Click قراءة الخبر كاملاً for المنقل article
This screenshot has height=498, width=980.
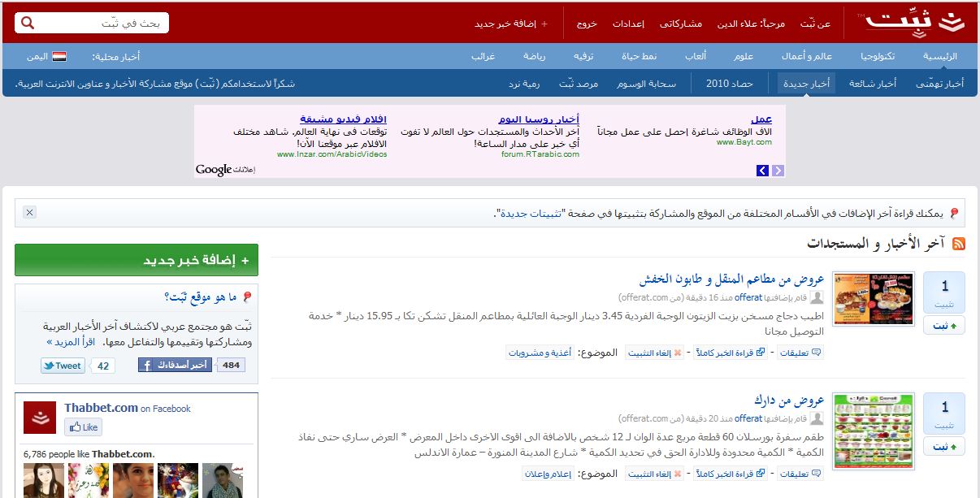[x=730, y=353]
